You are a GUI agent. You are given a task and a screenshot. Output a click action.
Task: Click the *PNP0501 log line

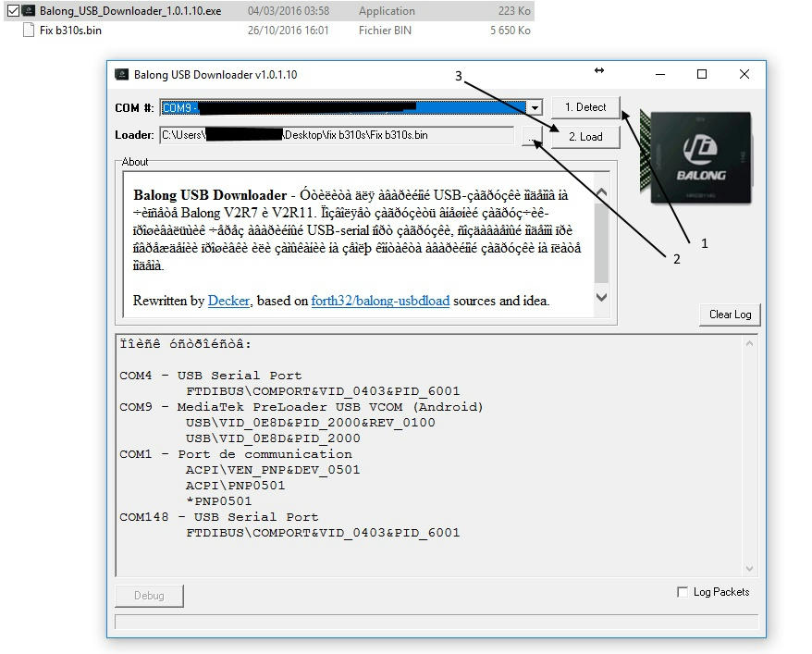pyautogui.click(x=218, y=501)
